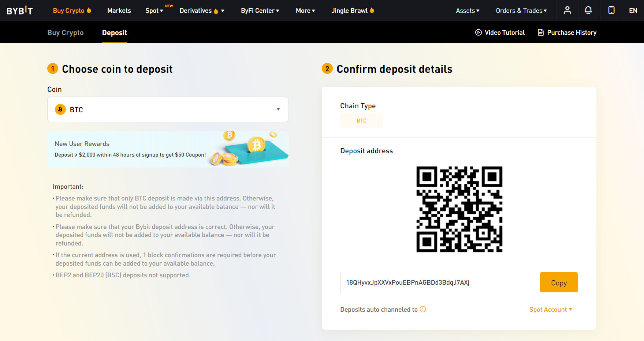The width and height of the screenshot is (644, 341).
Task: Click the deposit address field
Action: pyautogui.click(x=440, y=282)
